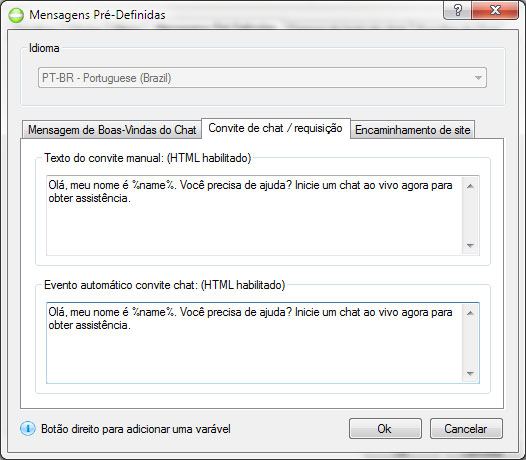Click inside the manual invite text box
This screenshot has width=526, height=460.
254,215
